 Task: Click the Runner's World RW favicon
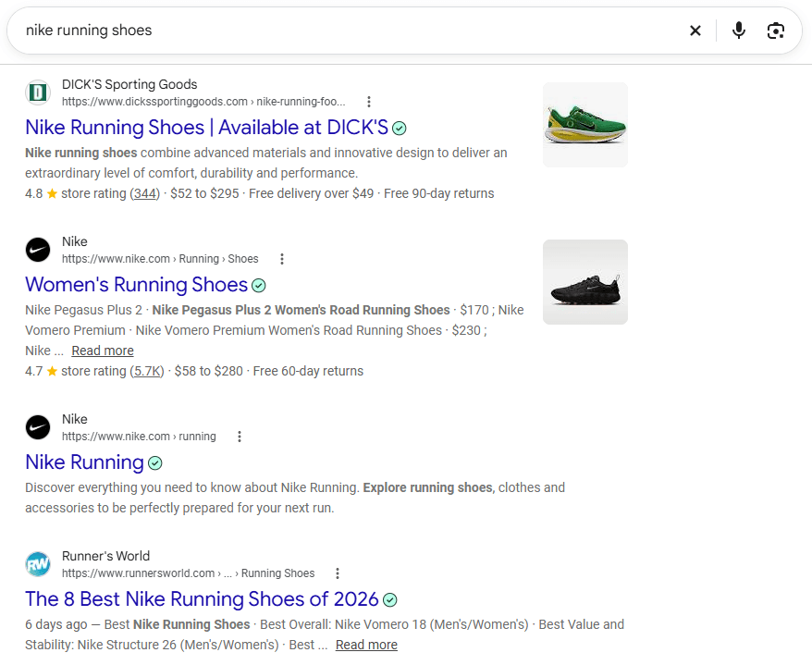tap(38, 564)
